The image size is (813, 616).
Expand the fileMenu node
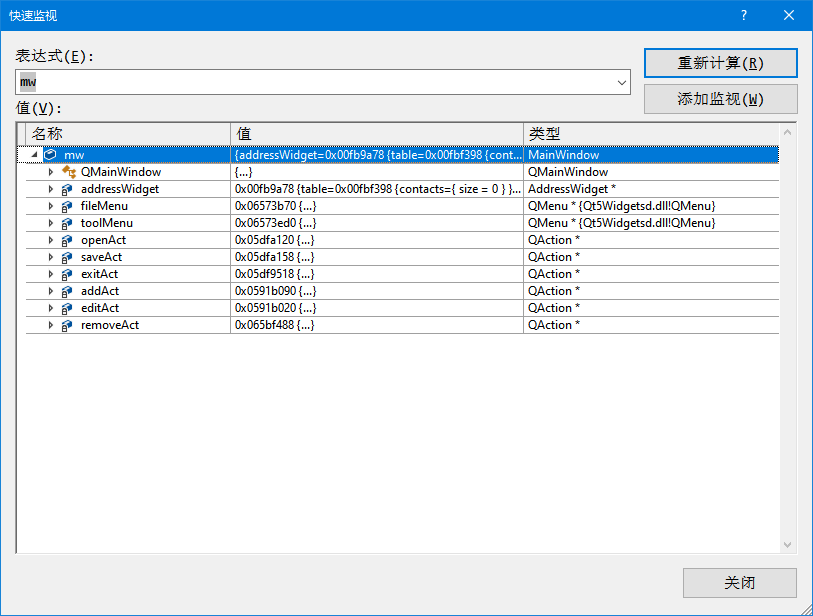(x=50, y=206)
